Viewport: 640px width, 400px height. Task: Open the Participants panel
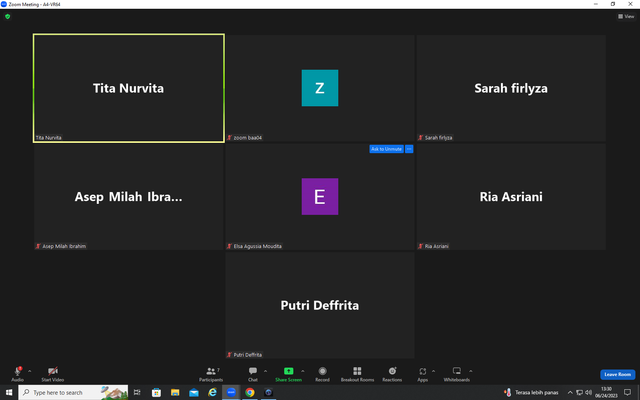click(x=211, y=373)
